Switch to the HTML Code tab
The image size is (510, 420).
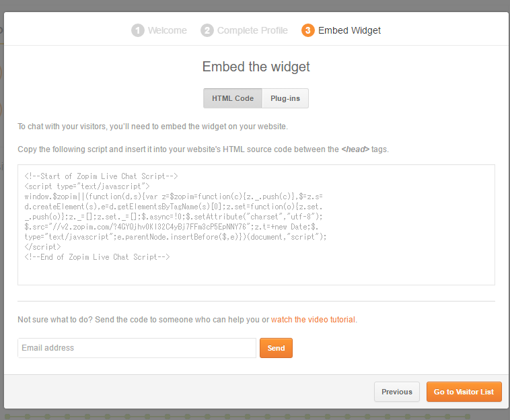(x=233, y=98)
